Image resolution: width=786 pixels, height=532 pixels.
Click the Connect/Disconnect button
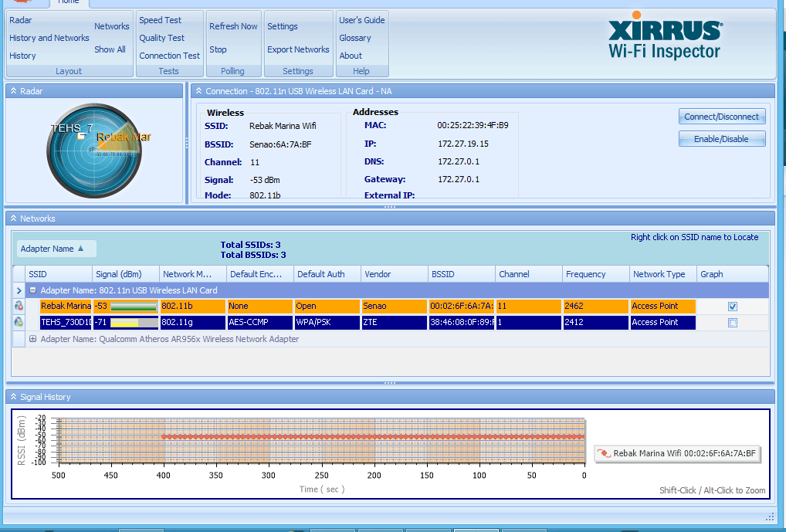click(721, 117)
